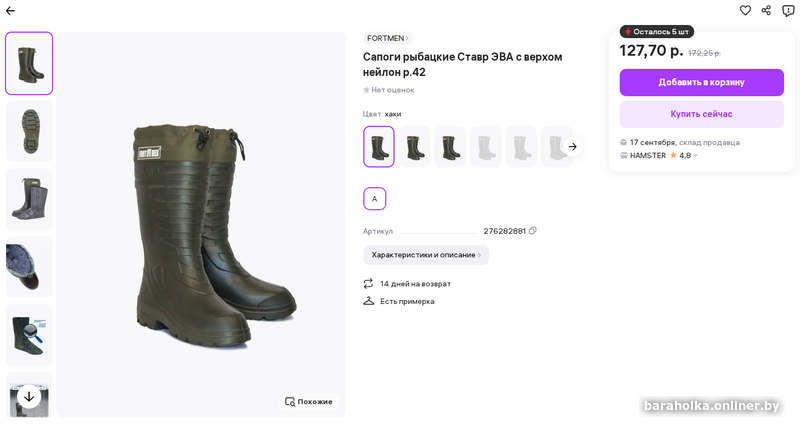Select size option A

pos(374,198)
